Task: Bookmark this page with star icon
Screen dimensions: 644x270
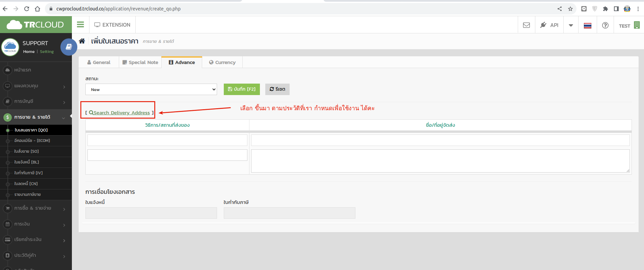Action: coord(570,9)
